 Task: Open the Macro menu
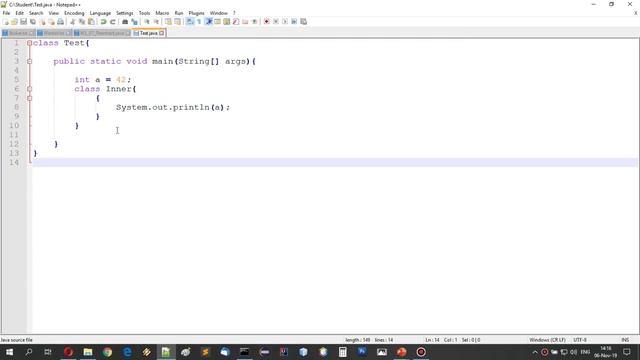coord(162,13)
